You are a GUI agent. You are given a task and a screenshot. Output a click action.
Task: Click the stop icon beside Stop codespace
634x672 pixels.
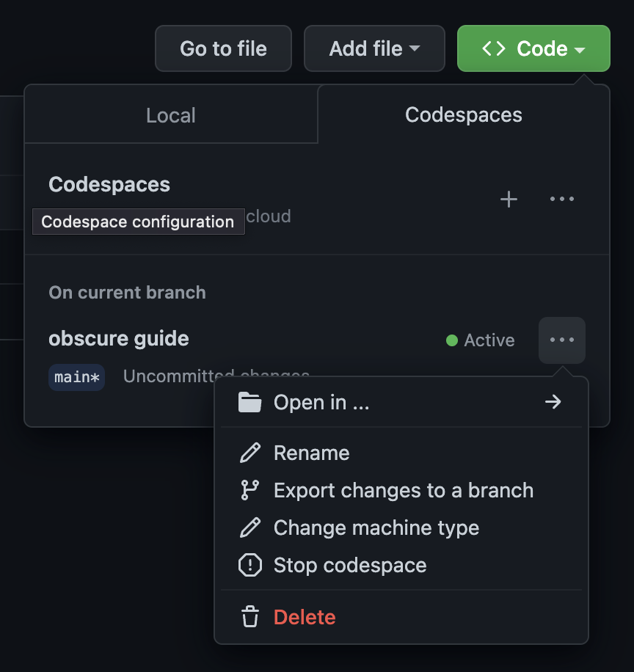click(x=249, y=565)
